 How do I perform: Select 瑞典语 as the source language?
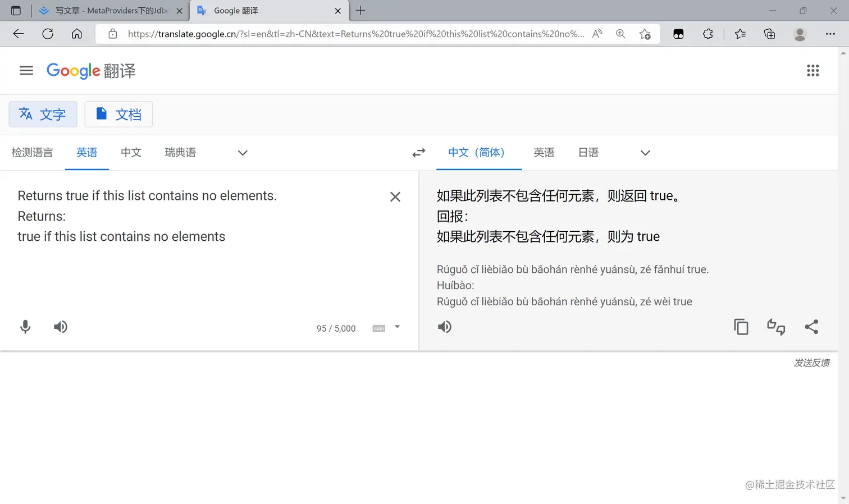(x=180, y=153)
